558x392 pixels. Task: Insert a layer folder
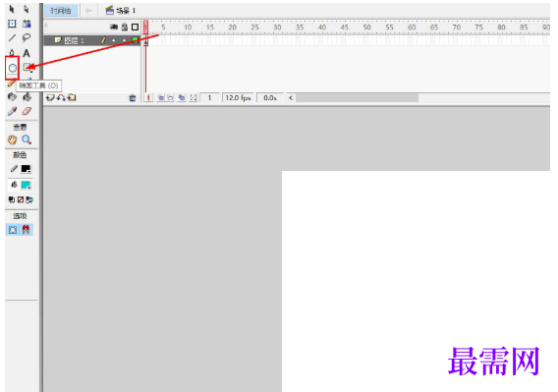tap(72, 97)
